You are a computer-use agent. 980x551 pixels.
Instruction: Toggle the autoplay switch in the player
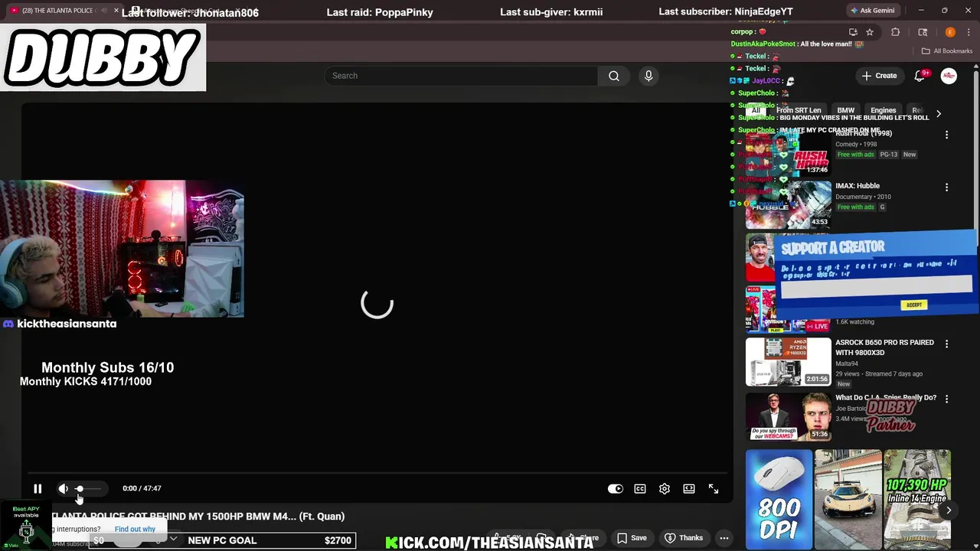point(616,488)
